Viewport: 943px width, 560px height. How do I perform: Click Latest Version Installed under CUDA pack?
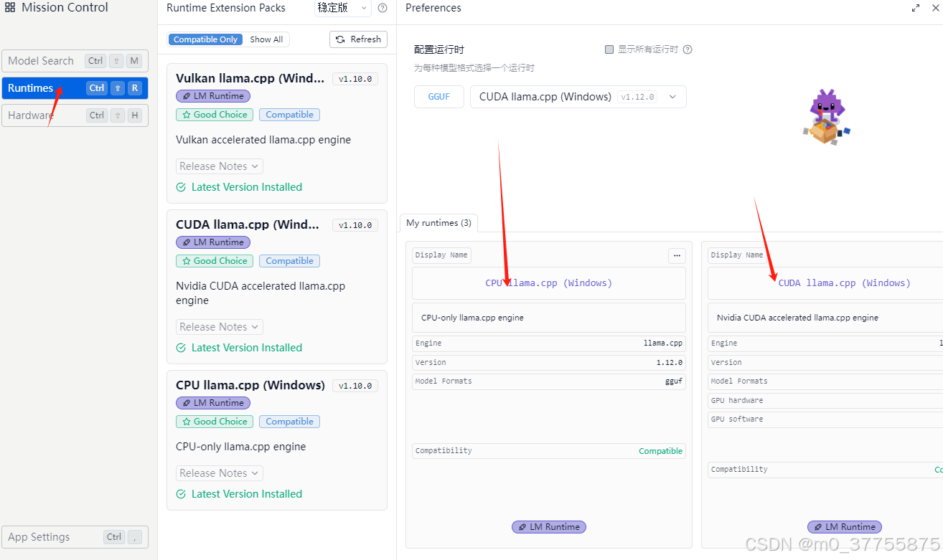pyautogui.click(x=239, y=348)
